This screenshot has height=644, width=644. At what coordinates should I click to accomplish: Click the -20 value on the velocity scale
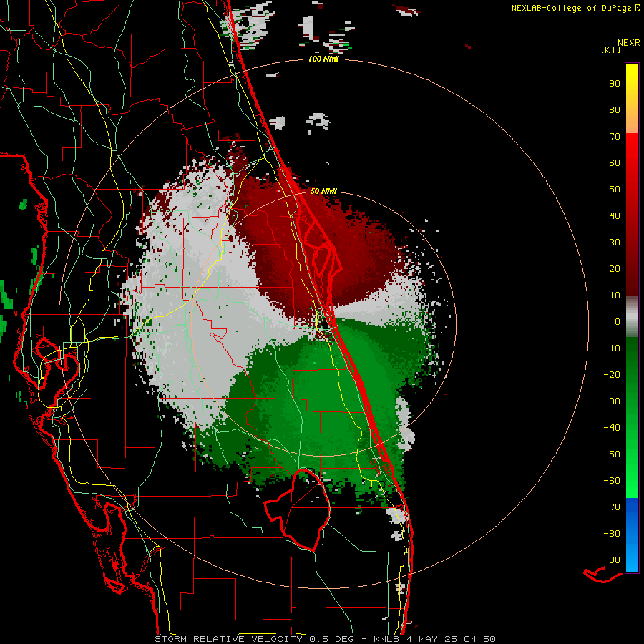612,374
